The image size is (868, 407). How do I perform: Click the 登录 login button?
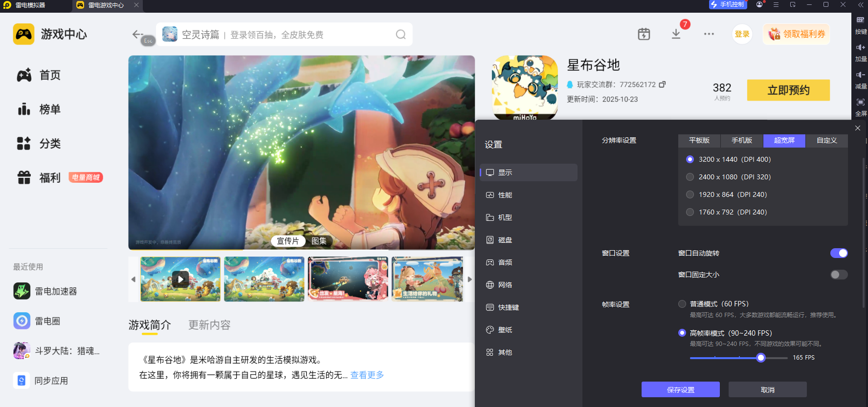(x=742, y=34)
